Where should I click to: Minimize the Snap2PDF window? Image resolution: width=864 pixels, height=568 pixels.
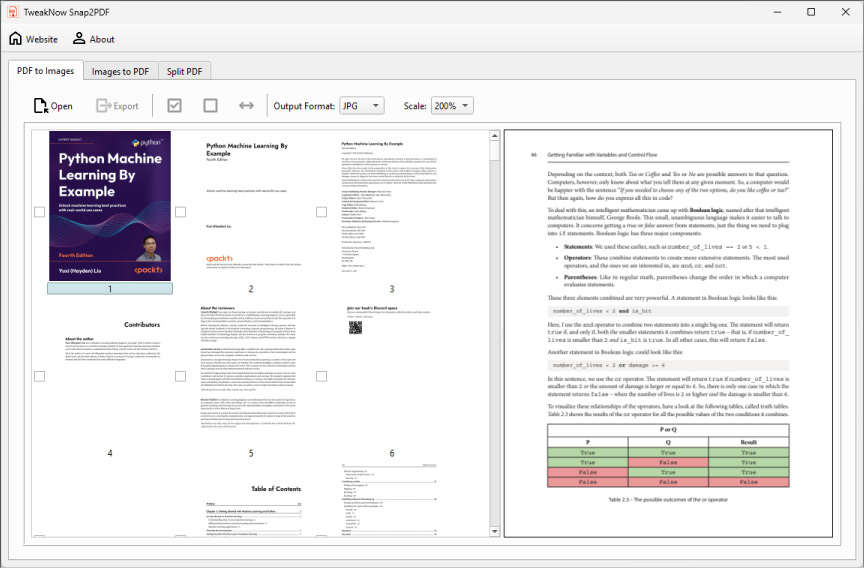click(x=777, y=12)
